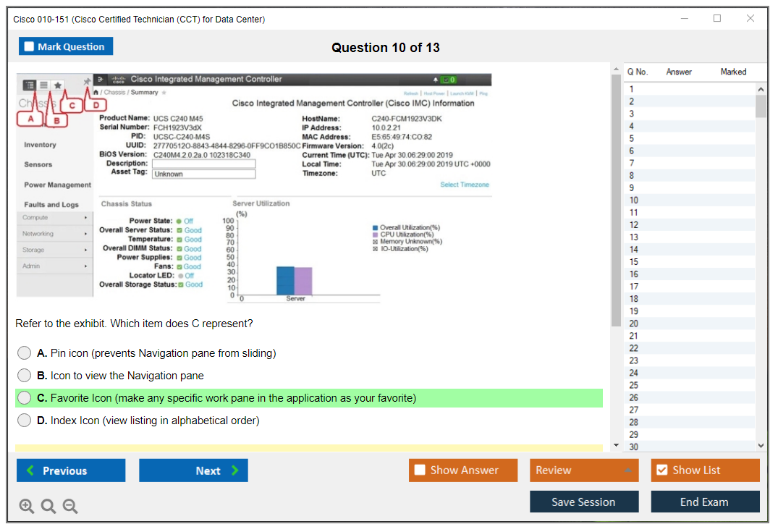This screenshot has width=778, height=532.
Task: Go to the Next question
Action: [x=193, y=470]
